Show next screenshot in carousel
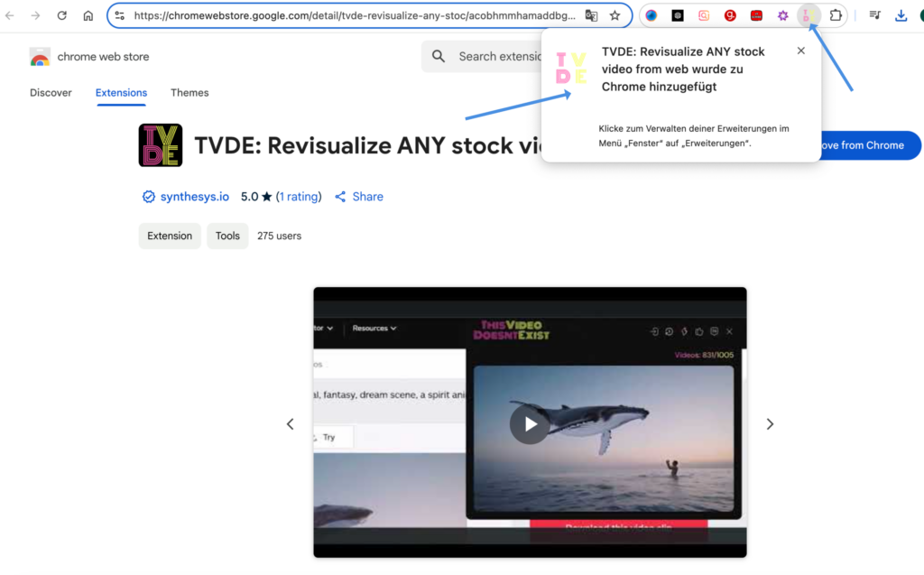The image size is (924, 575). coord(770,424)
